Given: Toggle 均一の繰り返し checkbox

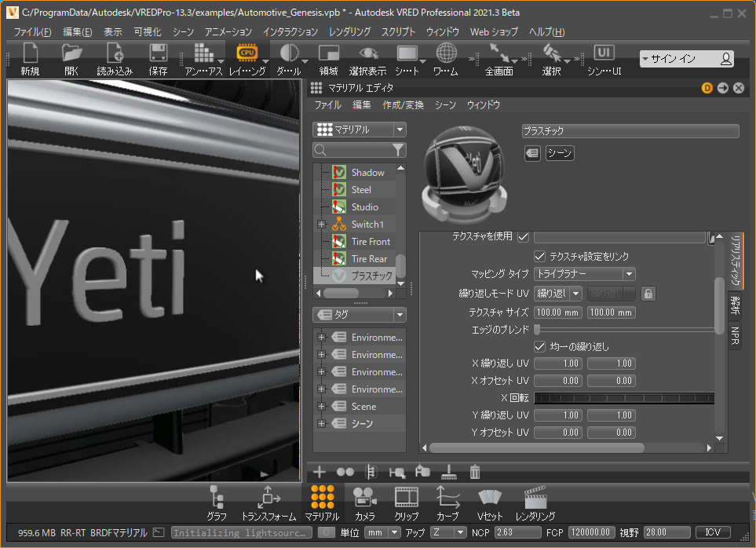Looking at the screenshot, I should tap(539, 346).
